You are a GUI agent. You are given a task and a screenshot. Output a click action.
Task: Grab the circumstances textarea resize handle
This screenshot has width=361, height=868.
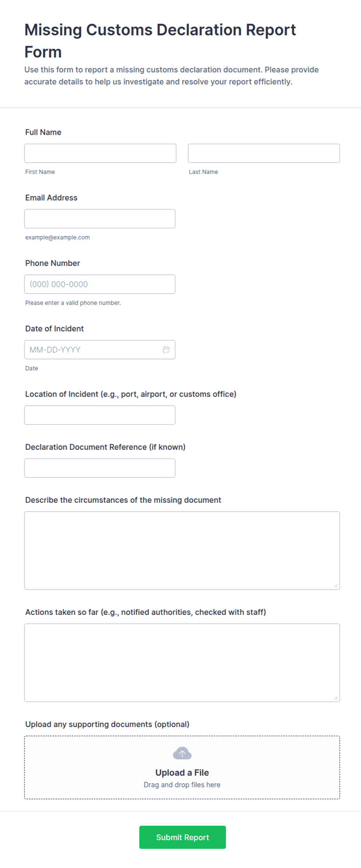(x=336, y=585)
